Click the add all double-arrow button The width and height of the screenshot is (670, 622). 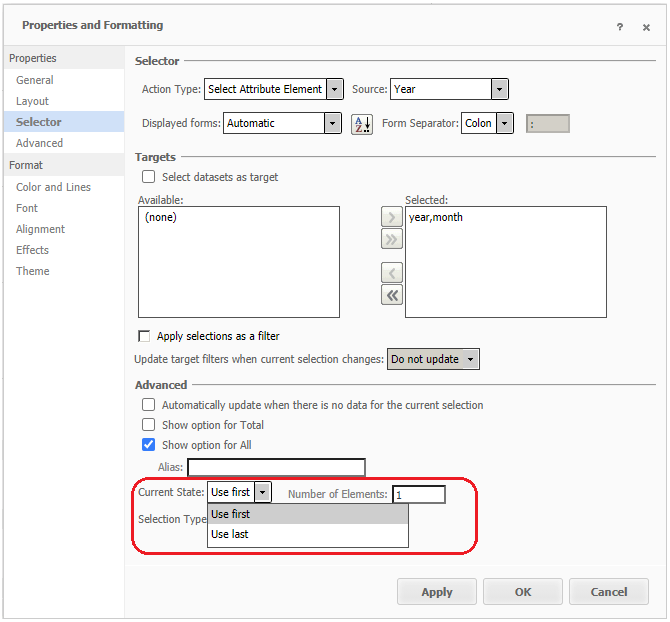point(392,239)
